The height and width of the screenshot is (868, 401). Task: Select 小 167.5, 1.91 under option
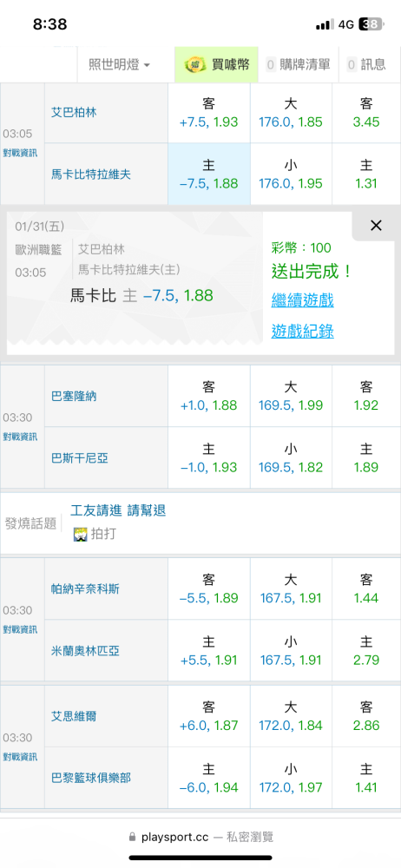[291, 651]
